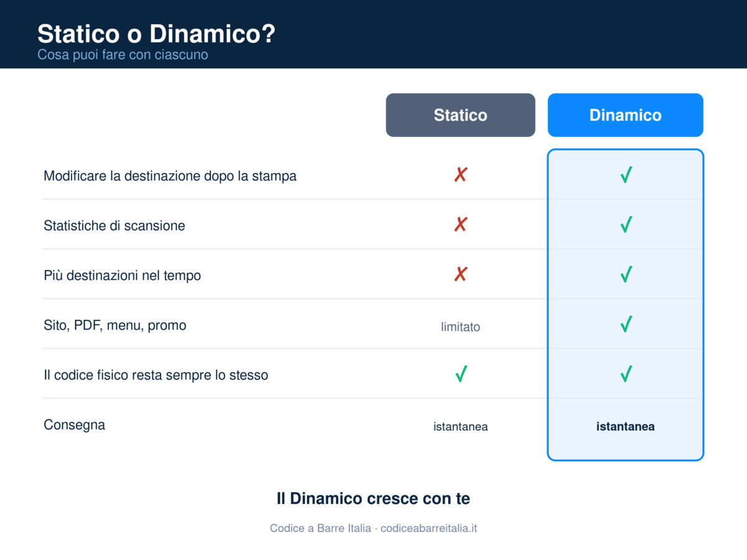Click 'Il codice fisico resta sempre lo stesso' label

pos(156,375)
